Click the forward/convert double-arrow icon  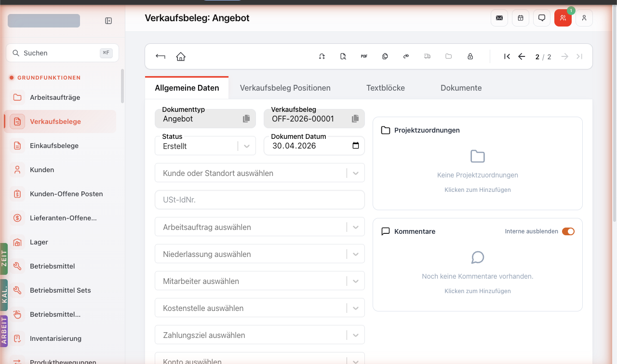click(x=406, y=56)
